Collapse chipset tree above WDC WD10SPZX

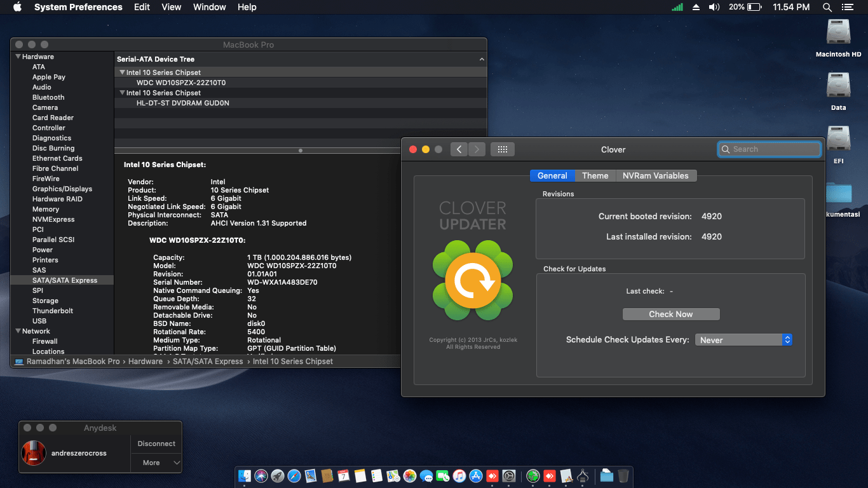click(123, 72)
